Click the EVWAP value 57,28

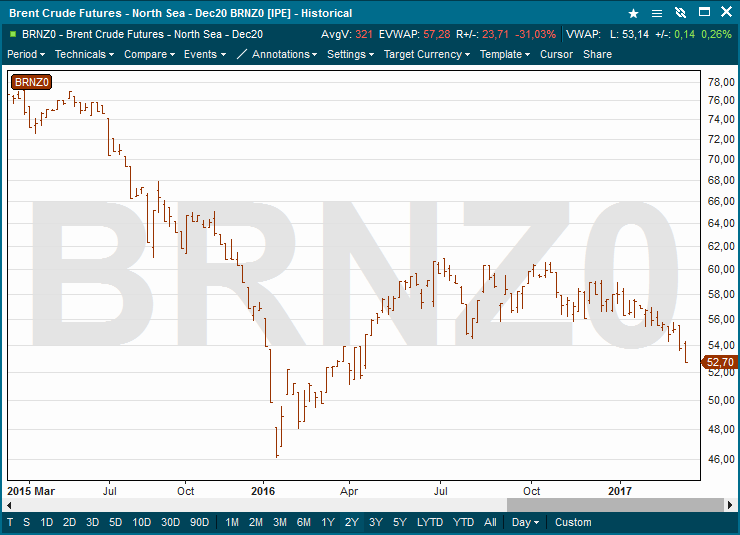[x=437, y=34]
